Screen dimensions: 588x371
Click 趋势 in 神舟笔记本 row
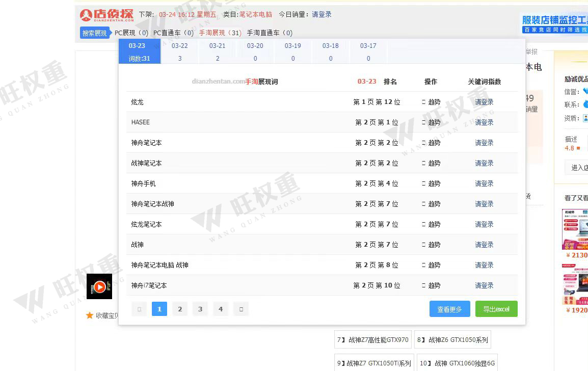(x=434, y=143)
